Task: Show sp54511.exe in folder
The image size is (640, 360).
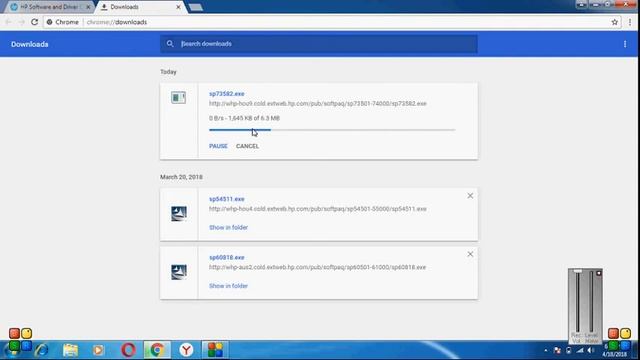Action: click(228, 227)
